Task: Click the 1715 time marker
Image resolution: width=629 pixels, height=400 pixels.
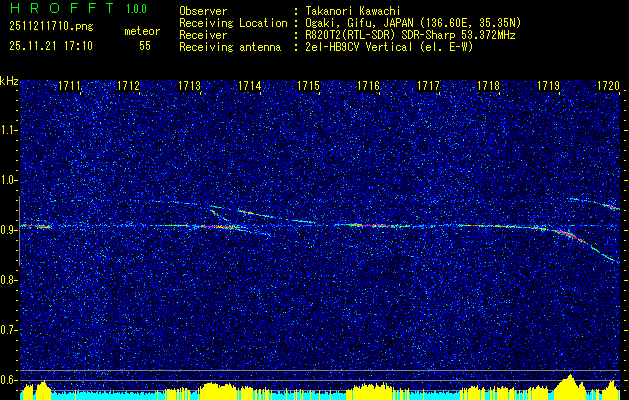Action: (308, 86)
